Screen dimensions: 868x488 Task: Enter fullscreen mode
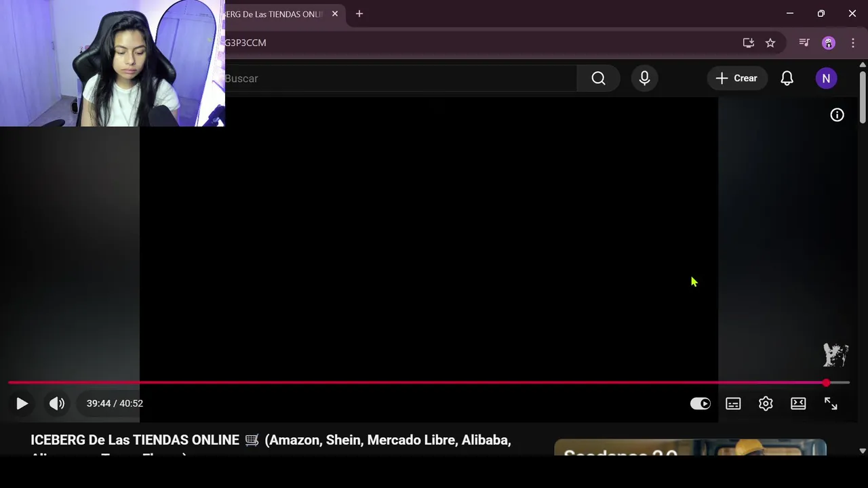click(x=831, y=403)
